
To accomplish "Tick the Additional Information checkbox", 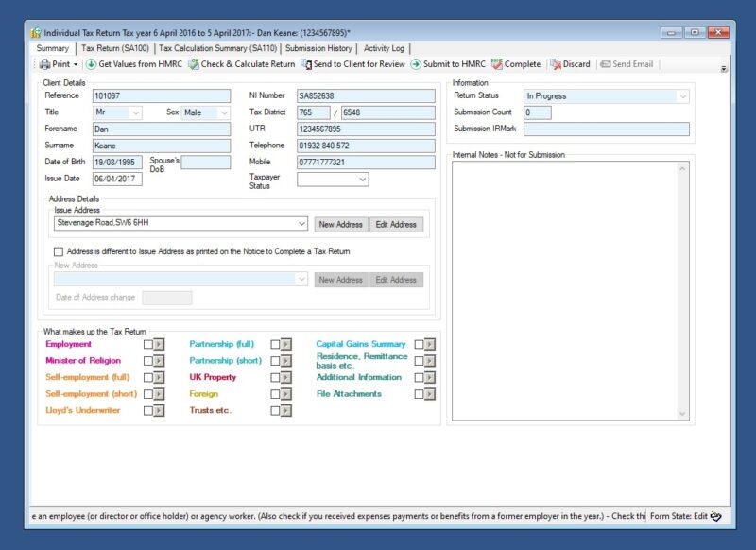I will point(419,377).
